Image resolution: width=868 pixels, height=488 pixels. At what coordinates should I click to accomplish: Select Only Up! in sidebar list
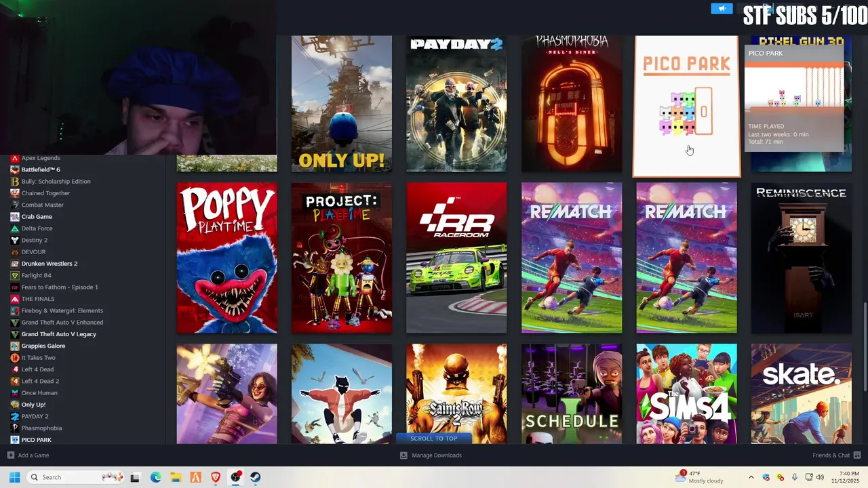pyautogui.click(x=33, y=405)
